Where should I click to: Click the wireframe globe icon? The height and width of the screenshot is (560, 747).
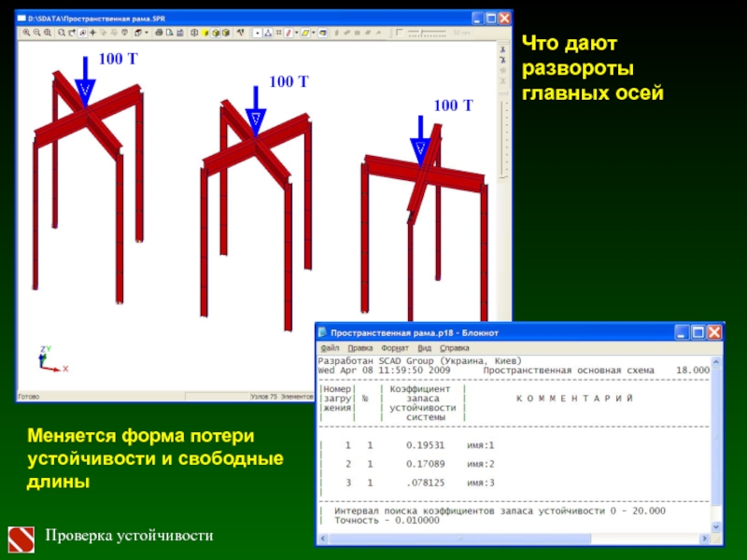[x=194, y=33]
